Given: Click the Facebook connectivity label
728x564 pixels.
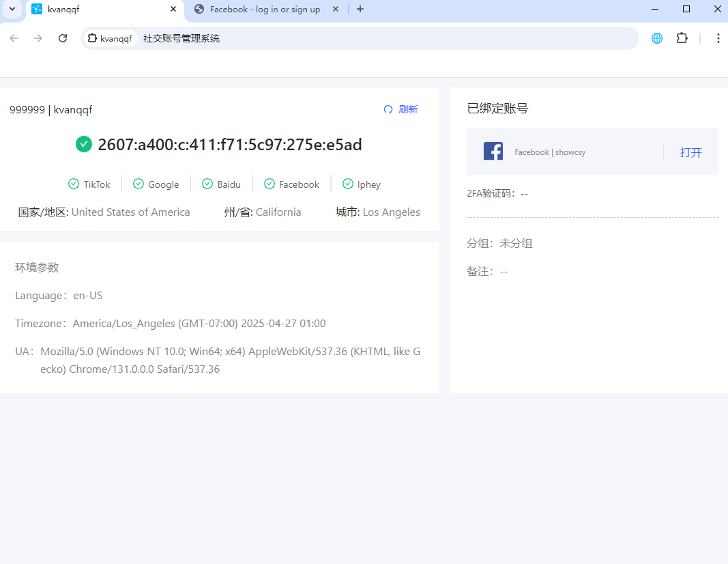Looking at the screenshot, I should [x=299, y=184].
